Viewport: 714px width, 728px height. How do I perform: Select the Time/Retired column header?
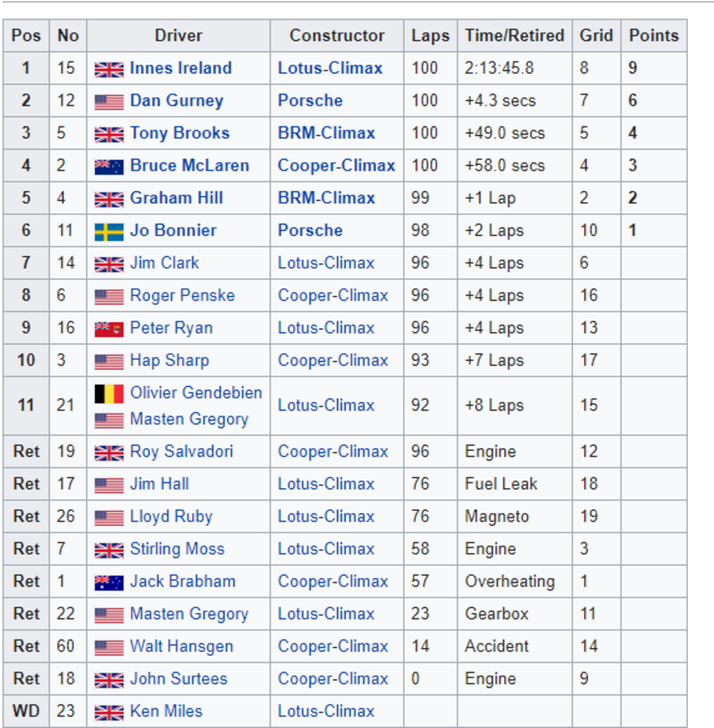click(515, 35)
